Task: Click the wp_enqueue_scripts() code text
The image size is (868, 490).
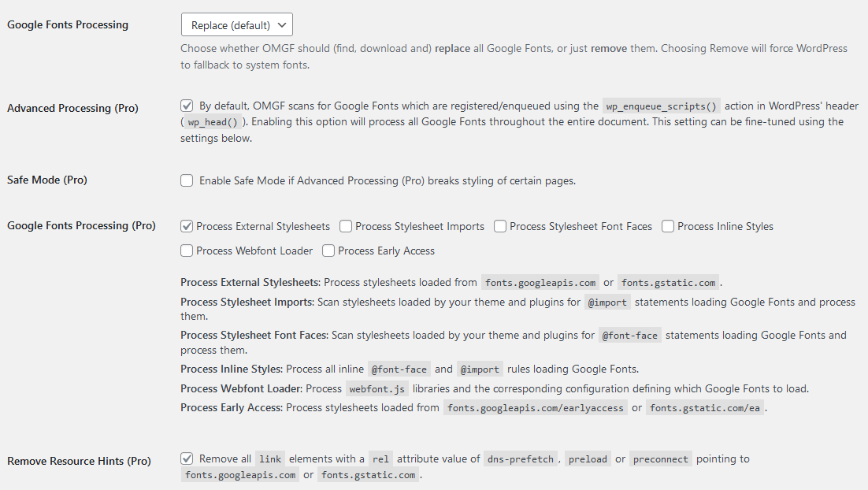Action: point(661,106)
